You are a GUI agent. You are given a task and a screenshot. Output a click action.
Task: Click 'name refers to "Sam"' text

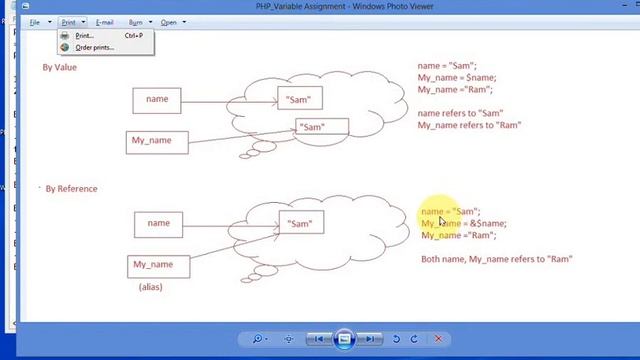click(460, 113)
